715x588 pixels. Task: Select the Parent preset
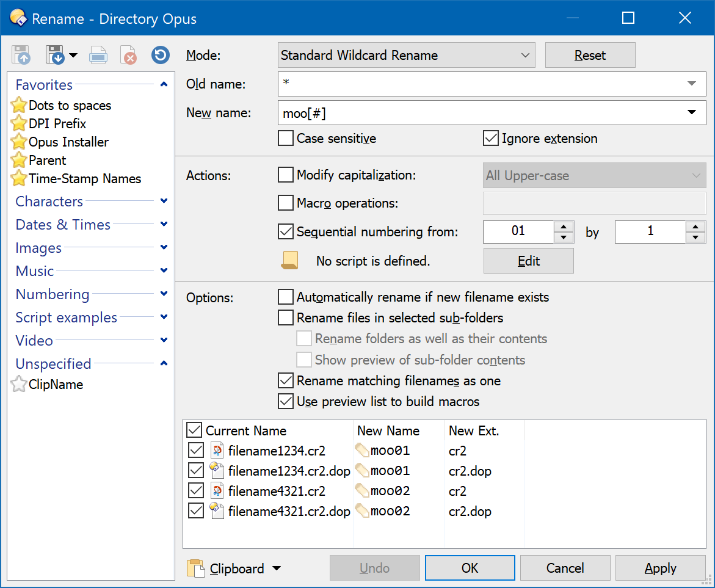tap(47, 160)
